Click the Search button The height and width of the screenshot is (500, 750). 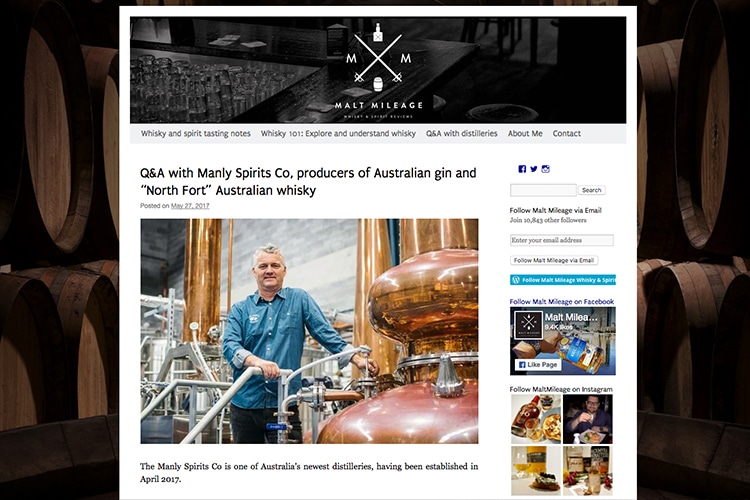pos(592,190)
